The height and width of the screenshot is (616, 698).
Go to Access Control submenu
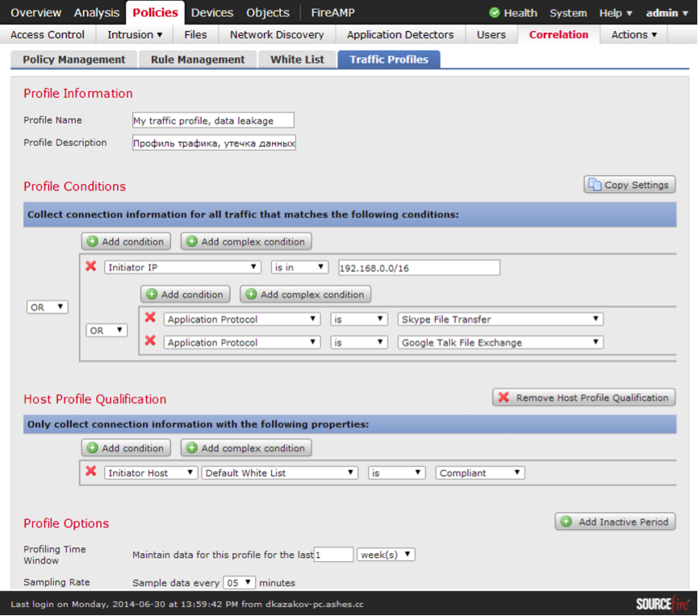click(47, 34)
